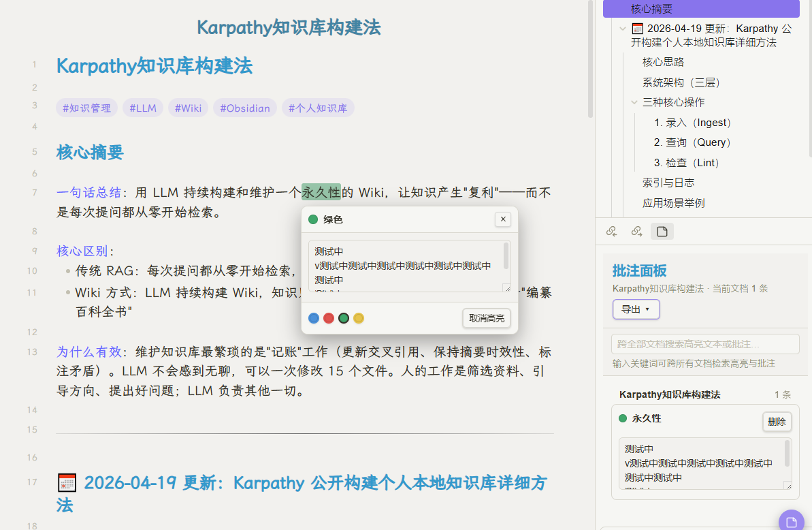Click the centered note title at top
This screenshot has width=812, height=530.
point(289,27)
